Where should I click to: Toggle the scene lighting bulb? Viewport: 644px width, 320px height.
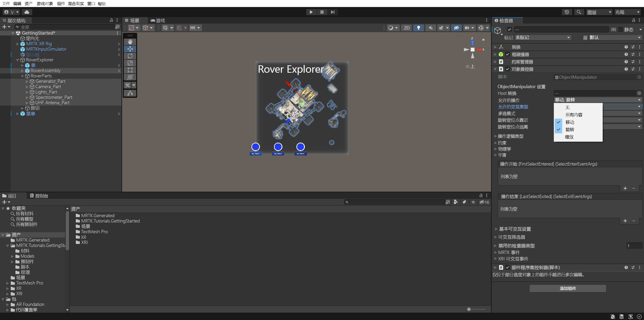tap(419, 28)
